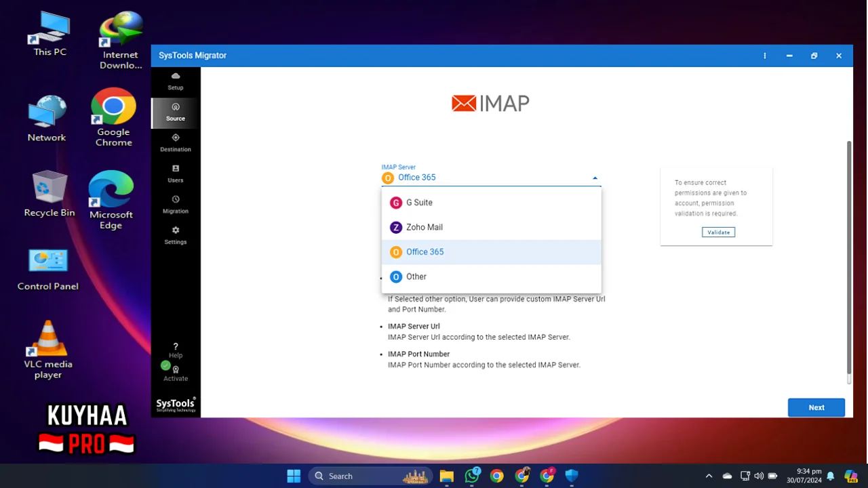The height and width of the screenshot is (488, 868).
Task: Restore down the SysTools Migrator window
Action: pos(814,56)
